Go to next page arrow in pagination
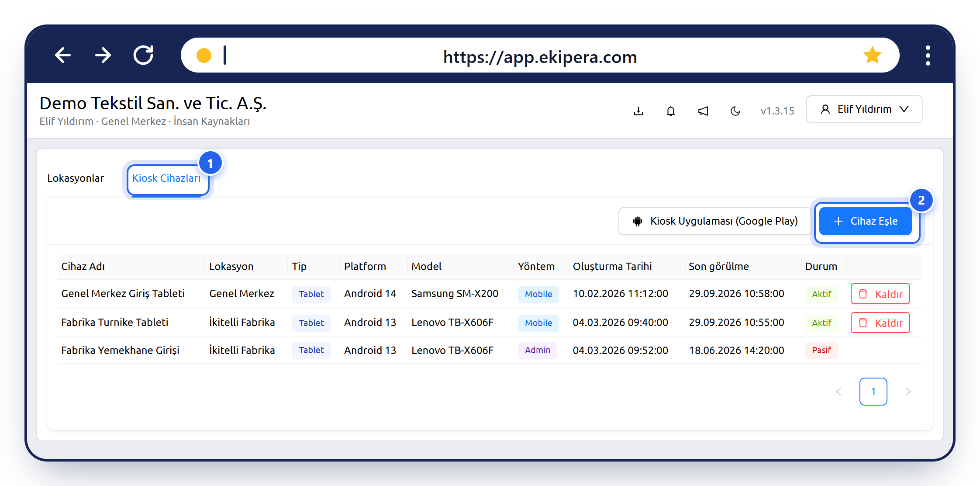Image resolution: width=980 pixels, height=486 pixels. (908, 392)
